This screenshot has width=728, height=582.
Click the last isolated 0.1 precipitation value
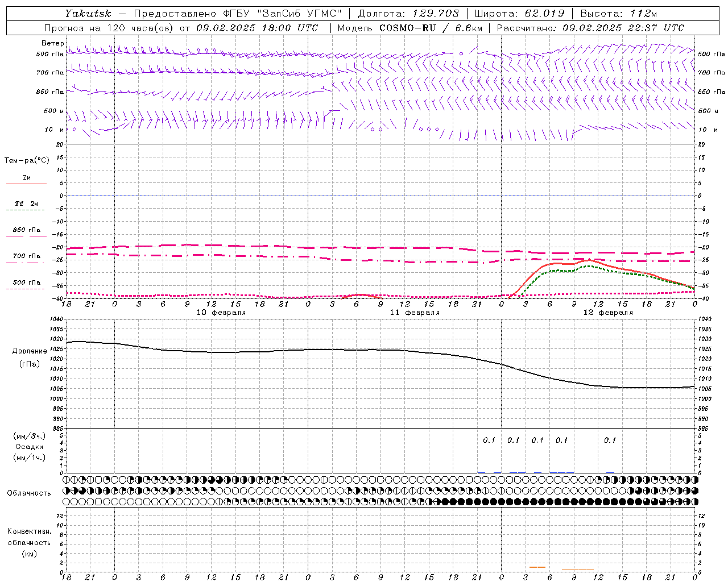coord(610,440)
